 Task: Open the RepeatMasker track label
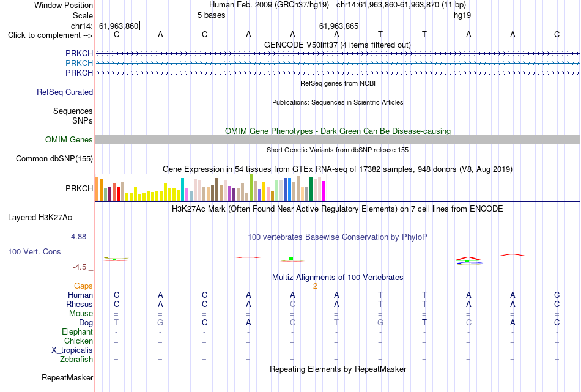67,377
